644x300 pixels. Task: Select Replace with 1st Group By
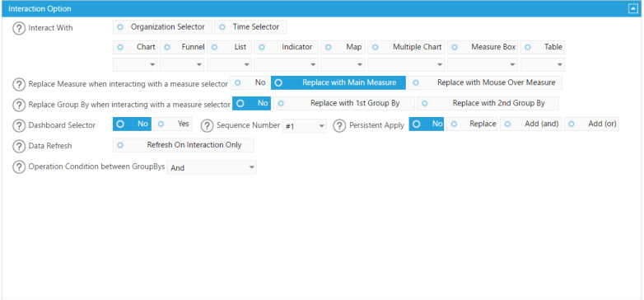coord(344,104)
